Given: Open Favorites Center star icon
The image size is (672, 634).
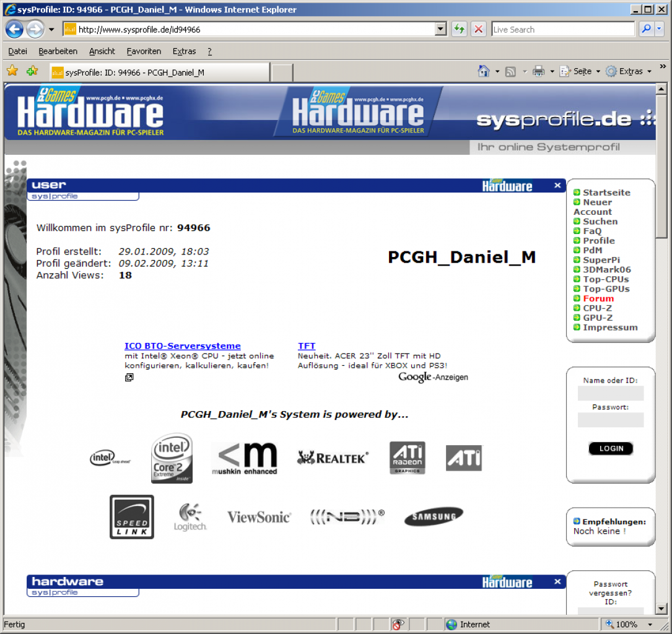Looking at the screenshot, I should (x=12, y=71).
